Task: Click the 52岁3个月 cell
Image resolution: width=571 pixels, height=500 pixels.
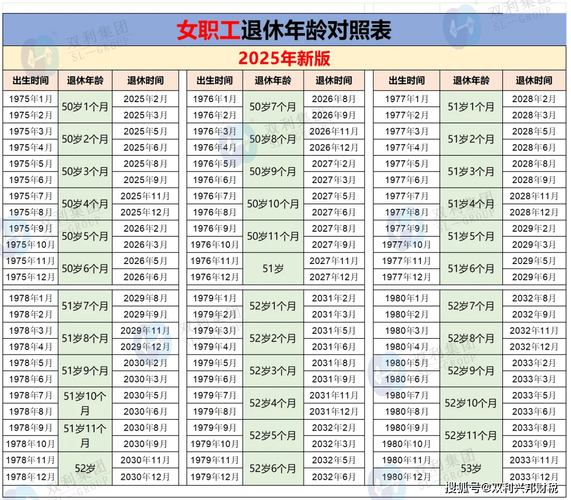Action: pyautogui.click(x=273, y=371)
